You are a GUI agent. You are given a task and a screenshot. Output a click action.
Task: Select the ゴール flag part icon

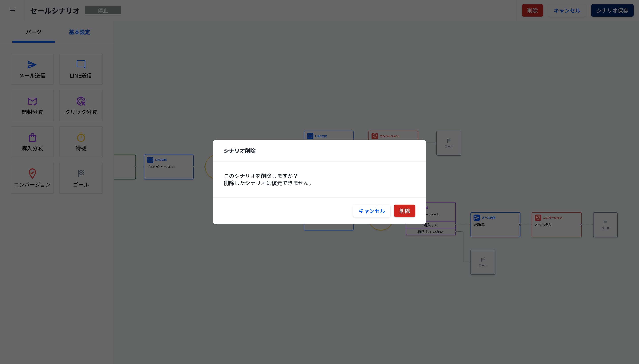(x=81, y=173)
